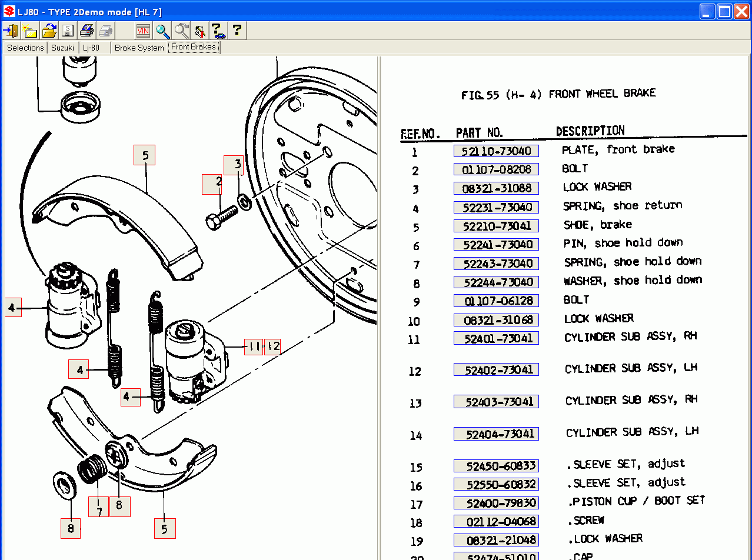Viewport: 752px width, 560px height.
Task: Open help with the plain question mark icon
Action: 237,31
